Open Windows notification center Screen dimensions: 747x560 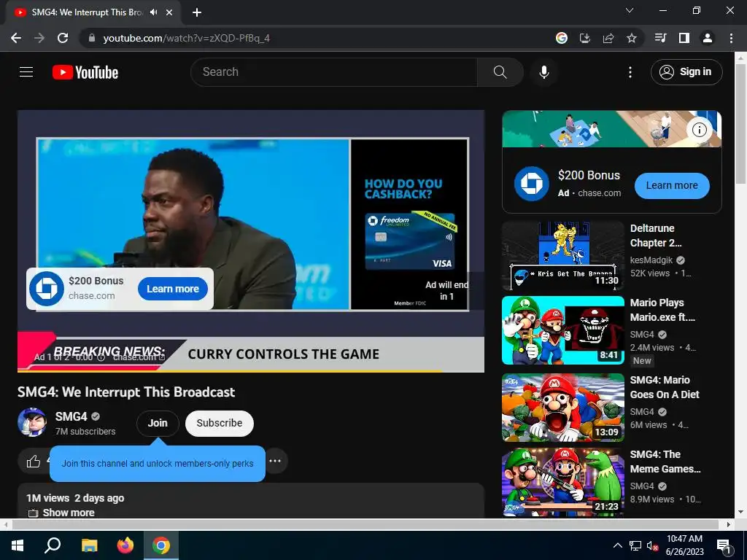[x=724, y=545]
